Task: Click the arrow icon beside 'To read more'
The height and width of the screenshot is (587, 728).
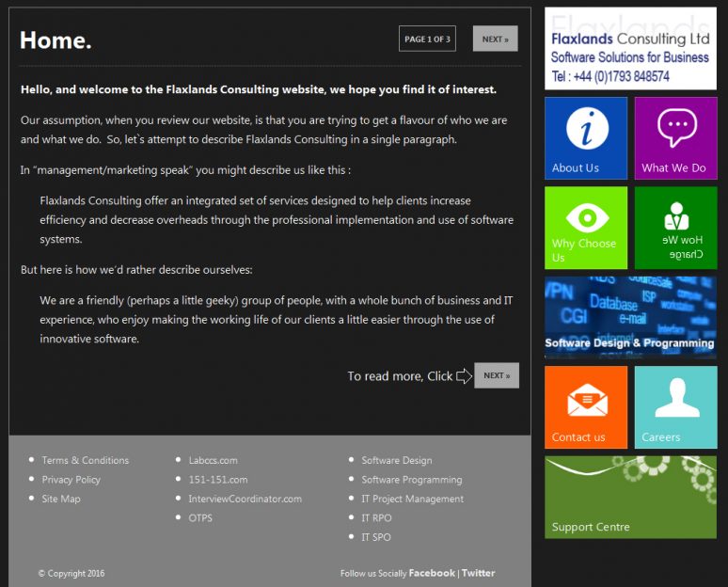Action: 464,376
